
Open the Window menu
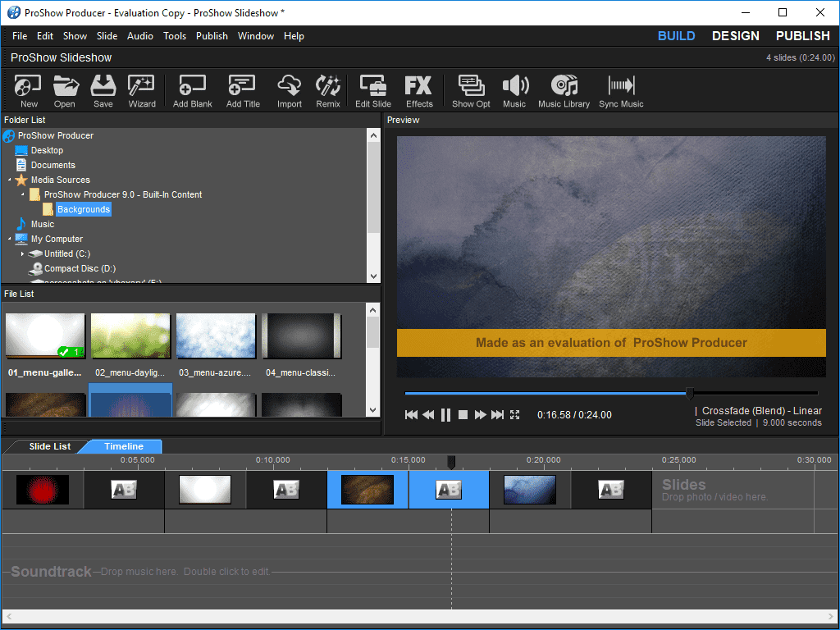[256, 36]
